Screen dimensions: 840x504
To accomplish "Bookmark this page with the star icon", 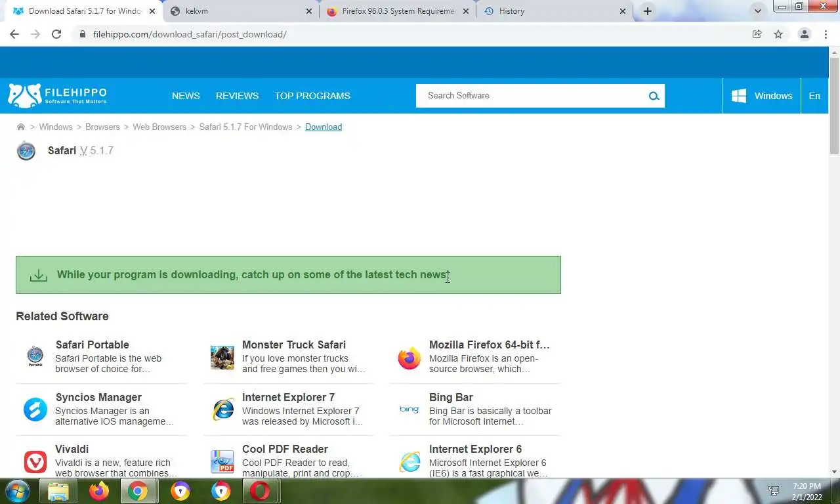I will point(778,34).
